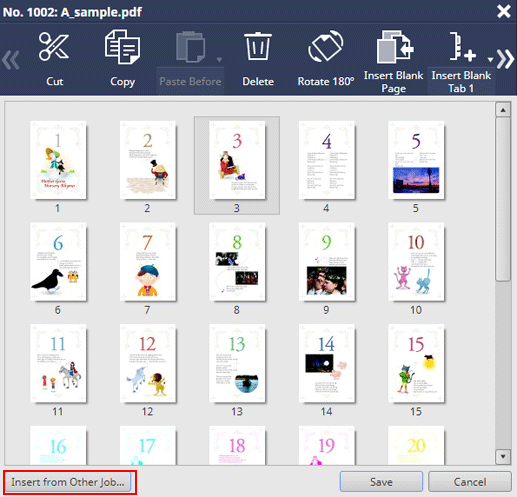Click Insert from Other Job button
The image size is (517, 497).
68,482
